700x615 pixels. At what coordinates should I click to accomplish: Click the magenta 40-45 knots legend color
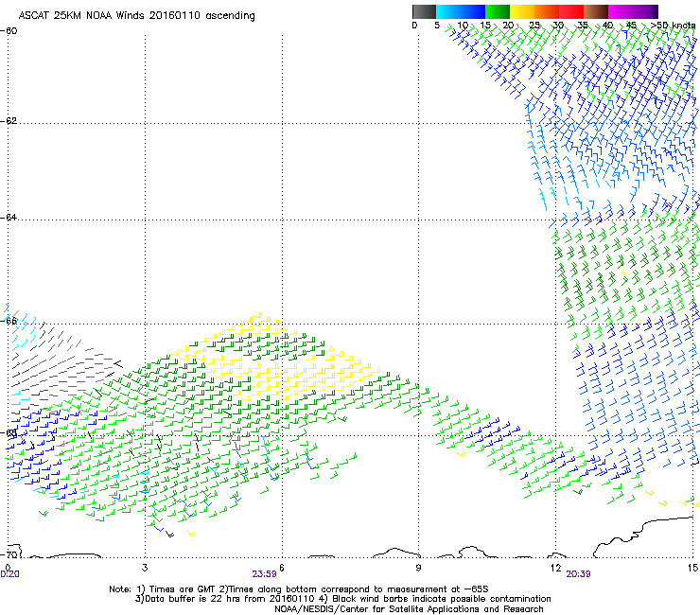point(621,11)
